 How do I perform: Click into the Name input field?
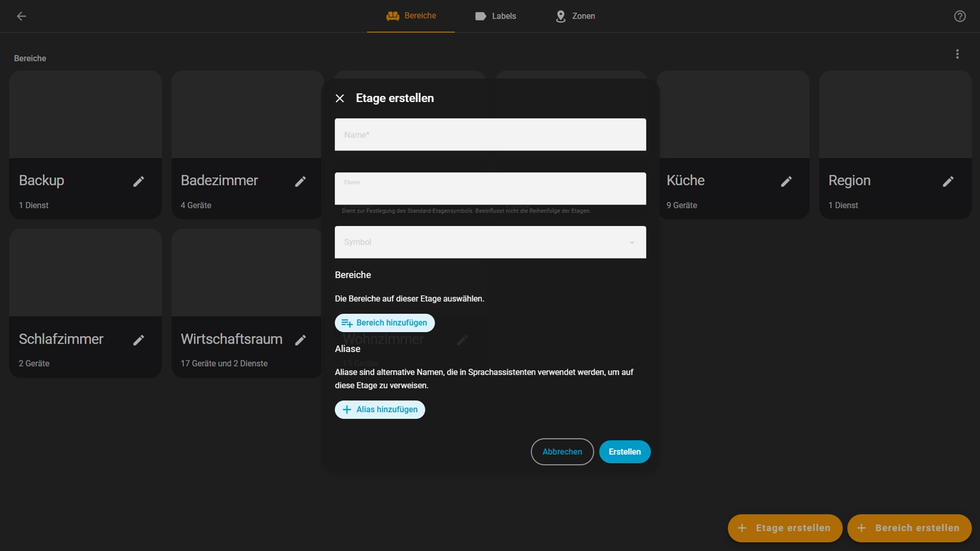[x=490, y=135]
